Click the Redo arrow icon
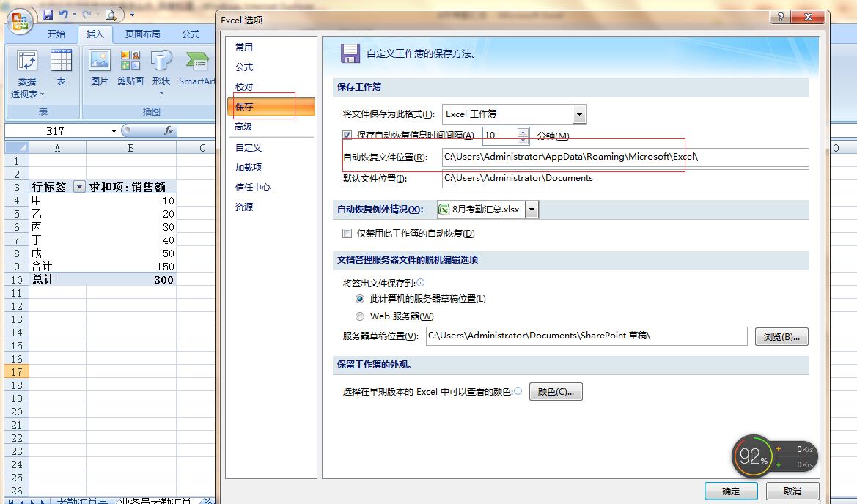The width and height of the screenshot is (857, 504). pyautogui.click(x=87, y=14)
